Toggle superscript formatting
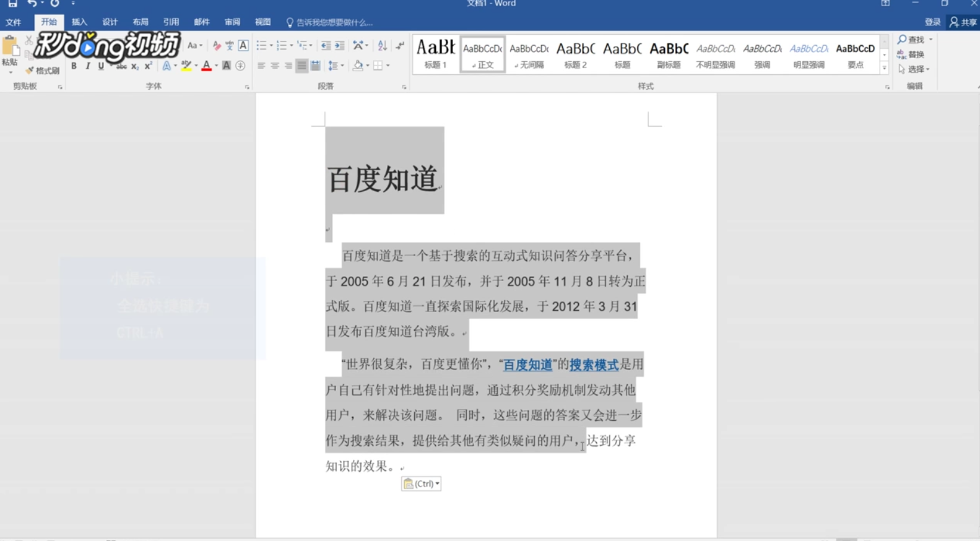Viewport: 980px width, 541px height. [x=148, y=66]
